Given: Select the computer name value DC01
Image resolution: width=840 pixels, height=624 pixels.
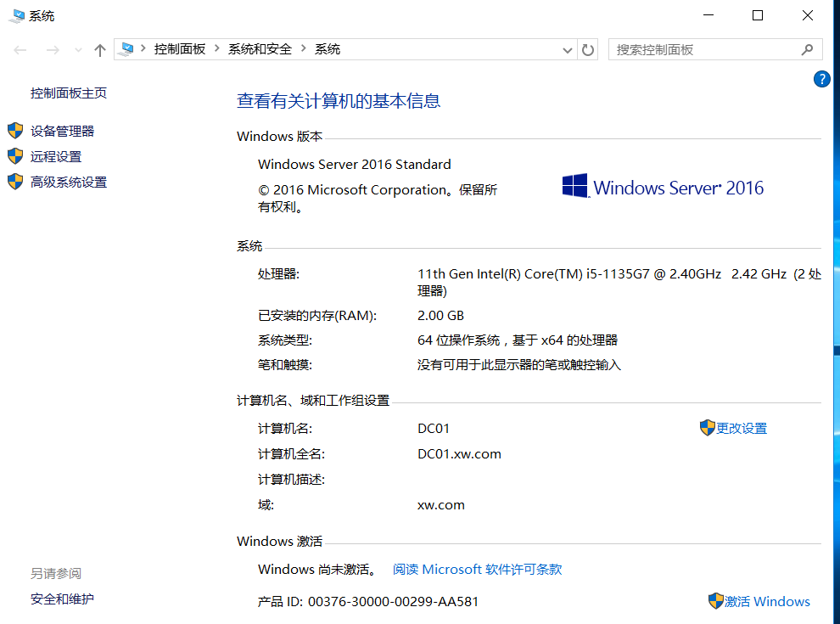Looking at the screenshot, I should click(x=434, y=429).
